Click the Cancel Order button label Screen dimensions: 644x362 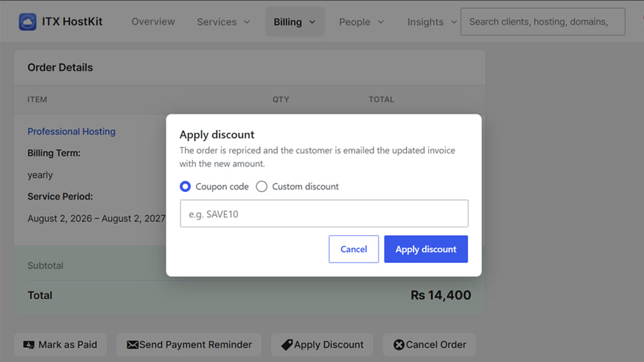436,345
